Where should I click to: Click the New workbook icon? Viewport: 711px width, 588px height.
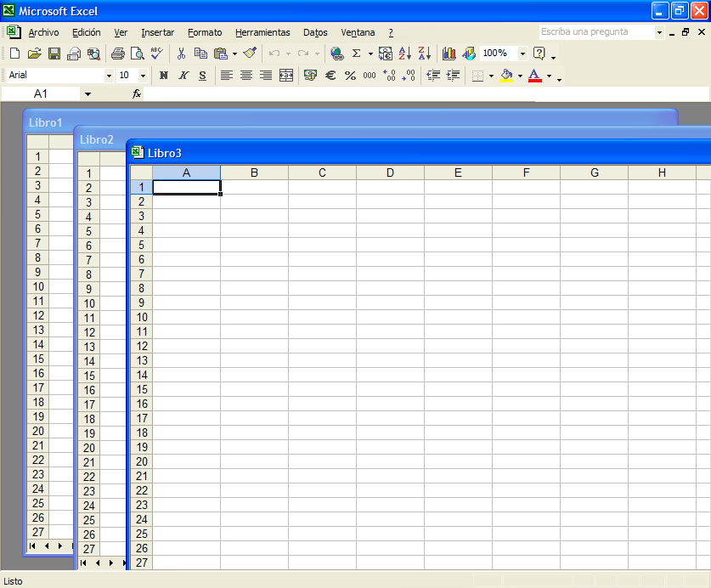click(14, 54)
